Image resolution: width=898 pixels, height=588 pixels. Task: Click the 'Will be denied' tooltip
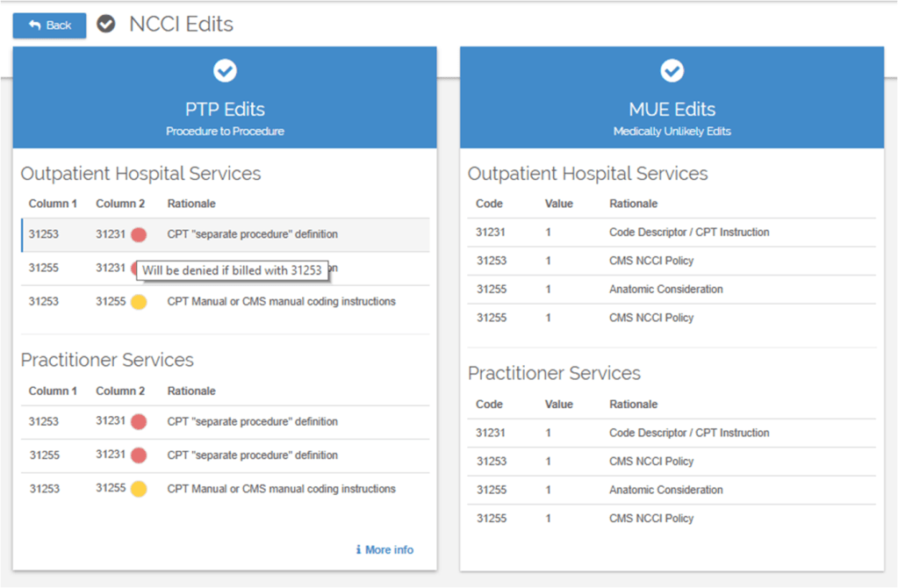click(233, 270)
